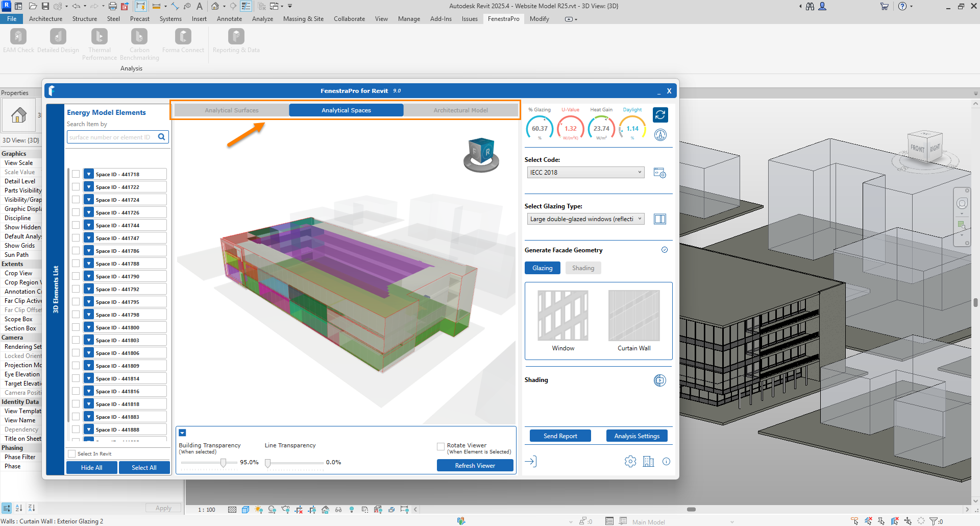Click the glazing type icon beside the dropdown
This screenshot has width=980, height=526.
(659, 219)
